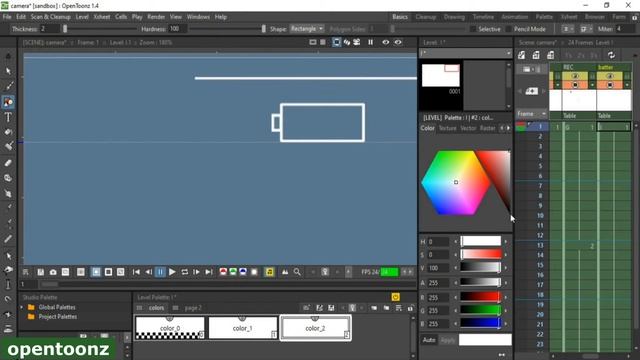Select the Type text tool
Viewport: 640px width, 360px height.
[x=8, y=118]
